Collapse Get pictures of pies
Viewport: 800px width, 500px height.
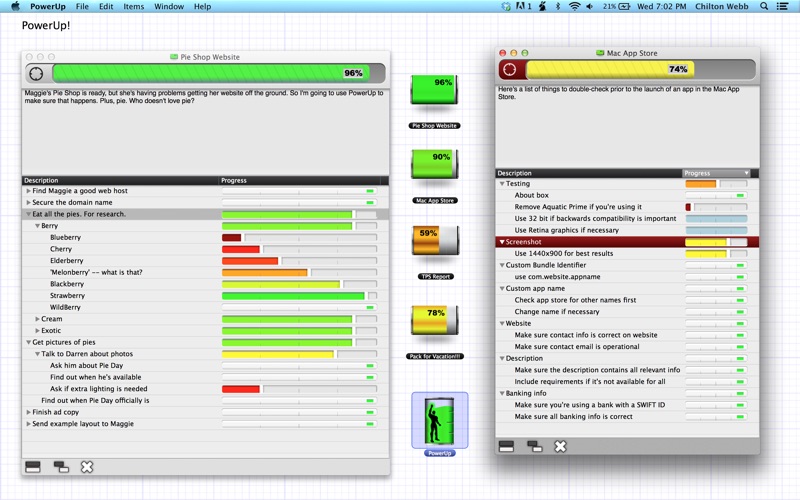29,342
